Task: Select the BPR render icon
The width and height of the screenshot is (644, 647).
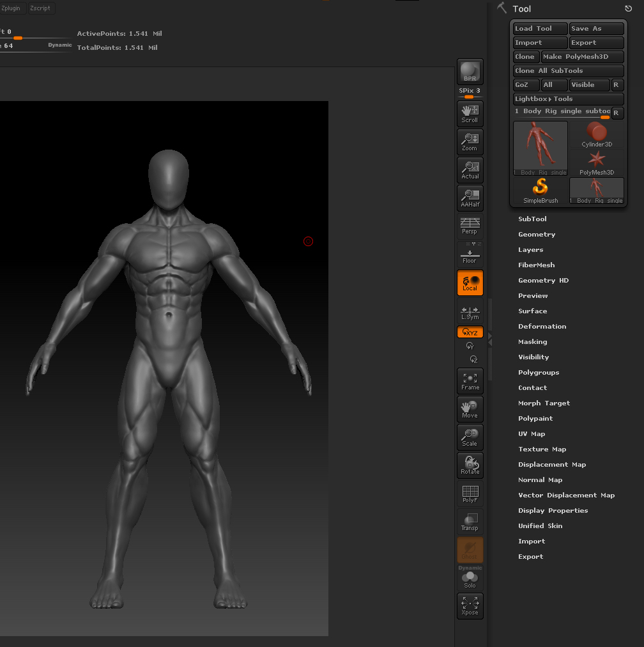Action: [x=470, y=70]
